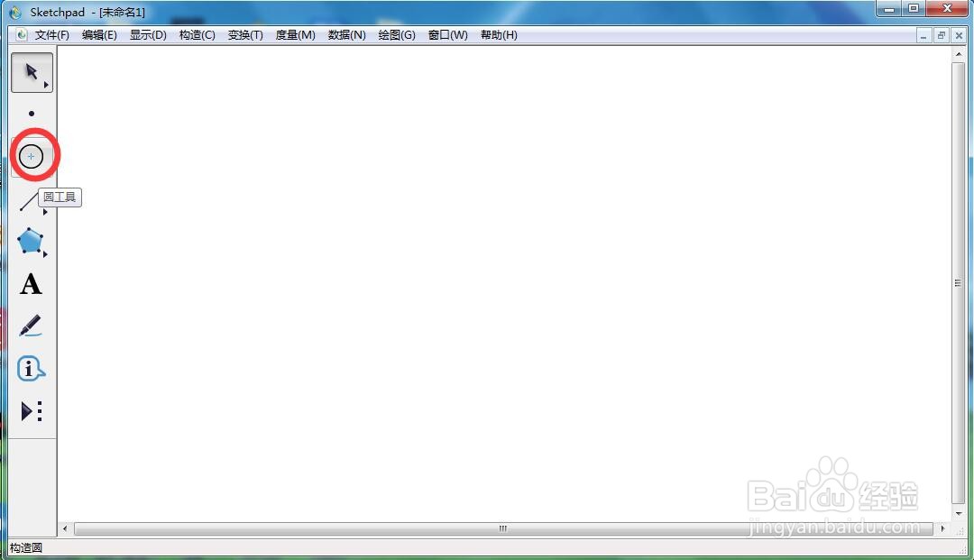Restore the inner document window

tap(941, 35)
